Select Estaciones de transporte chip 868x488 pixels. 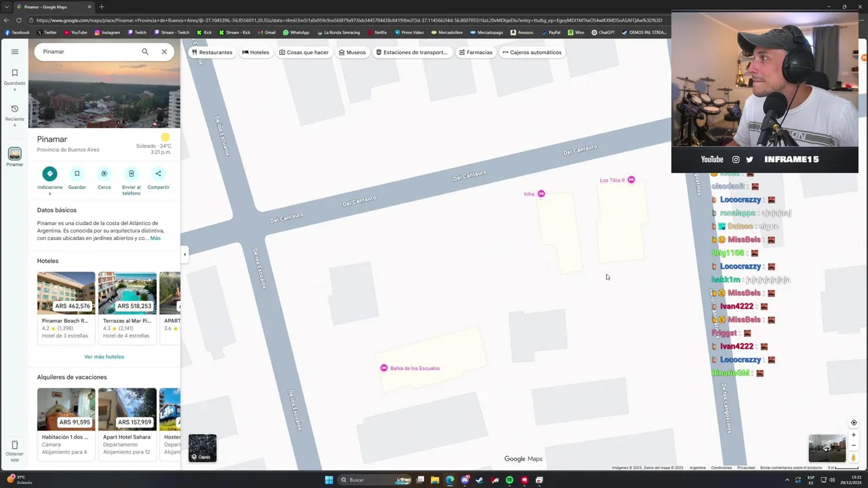point(412,52)
